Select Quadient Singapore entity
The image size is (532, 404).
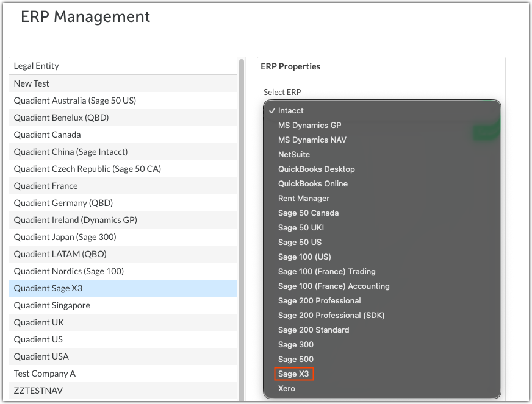coord(123,305)
